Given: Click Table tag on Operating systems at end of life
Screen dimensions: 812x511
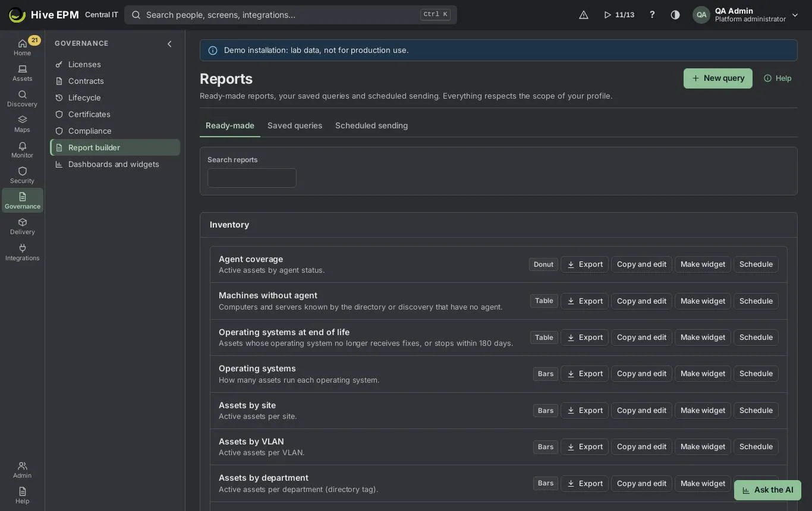Looking at the screenshot, I should coord(544,337).
